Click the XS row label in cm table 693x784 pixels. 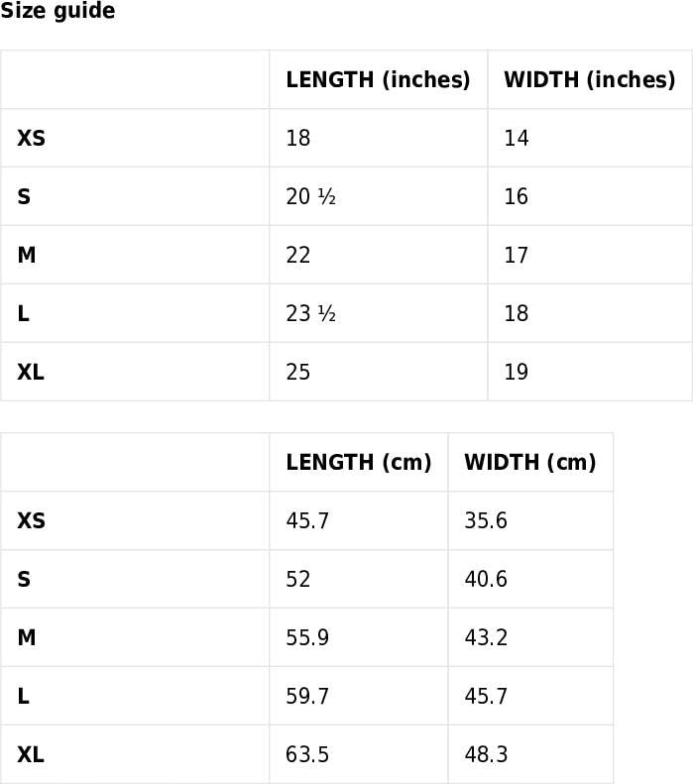32,521
